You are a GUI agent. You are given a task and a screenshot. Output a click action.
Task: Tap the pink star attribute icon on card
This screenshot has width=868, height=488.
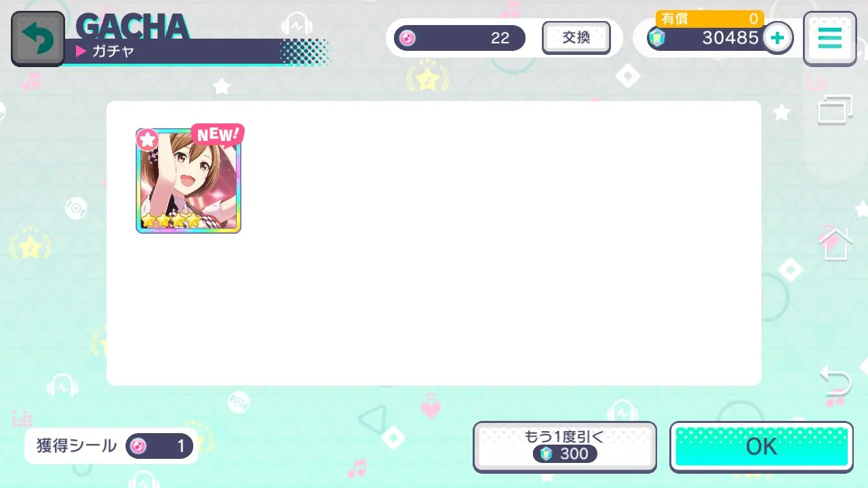click(147, 140)
